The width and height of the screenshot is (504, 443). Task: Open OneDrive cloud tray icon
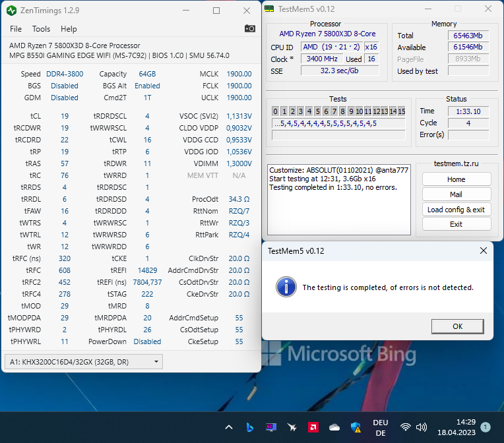click(334, 427)
